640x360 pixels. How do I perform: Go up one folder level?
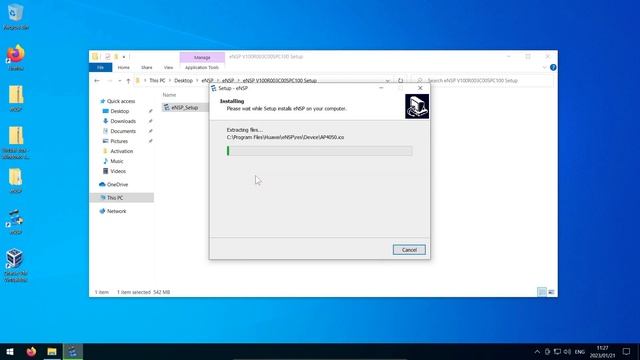pos(128,81)
